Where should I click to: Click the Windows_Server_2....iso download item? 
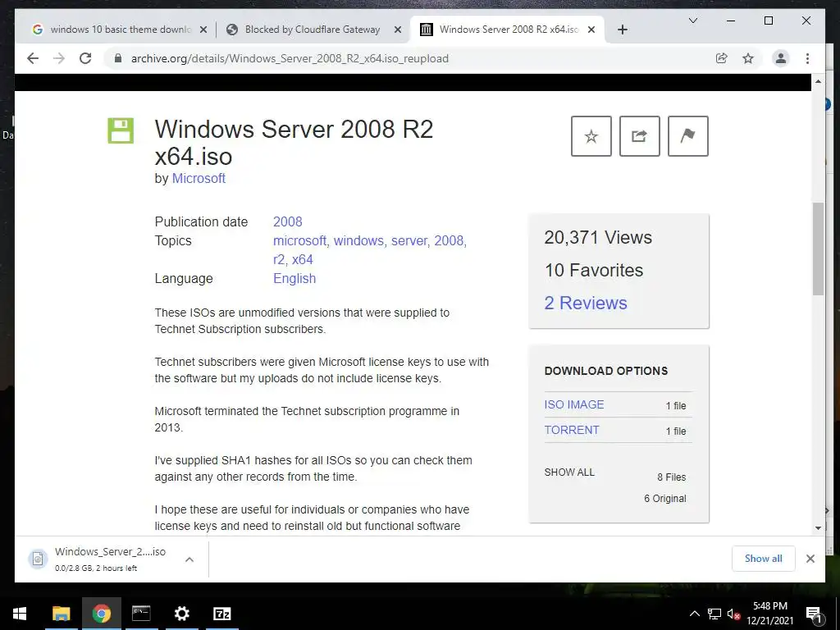[x=111, y=559]
